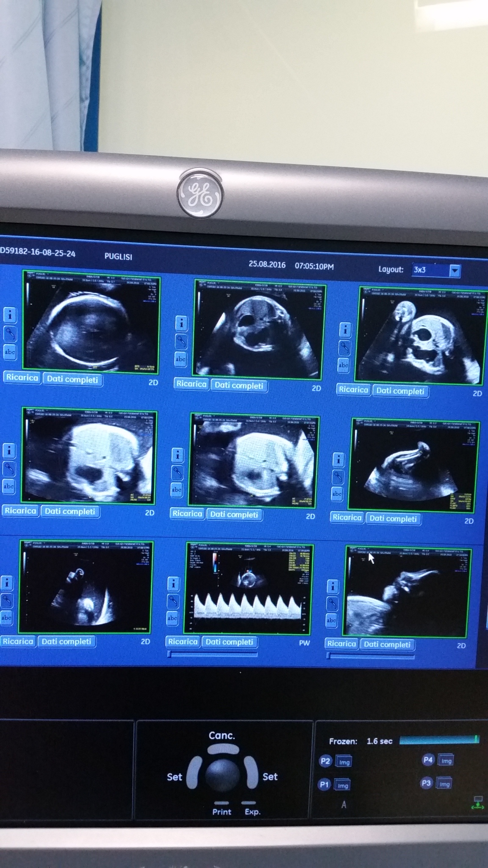
Task: Select the top-middle ultrasound thumbnail
Action: coord(258,330)
